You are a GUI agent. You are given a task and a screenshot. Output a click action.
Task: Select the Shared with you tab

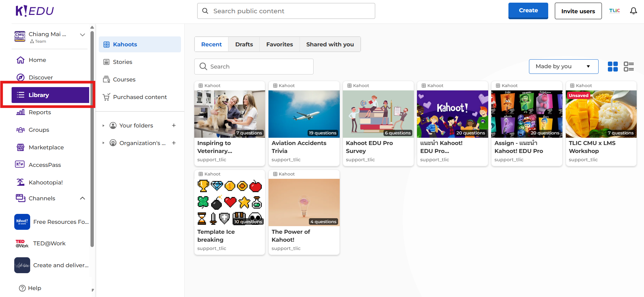click(330, 44)
